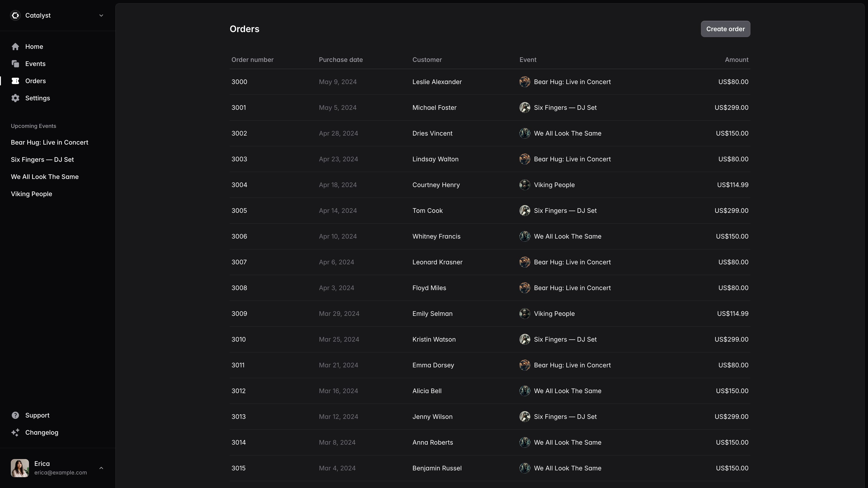Screen dimensions: 868x488
Task: Click Erica's profile avatar photo
Action: pyautogui.click(x=20, y=468)
